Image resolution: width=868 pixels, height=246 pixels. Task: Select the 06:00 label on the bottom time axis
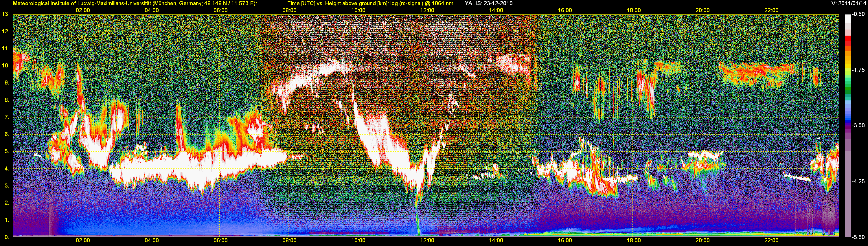[x=220, y=241]
